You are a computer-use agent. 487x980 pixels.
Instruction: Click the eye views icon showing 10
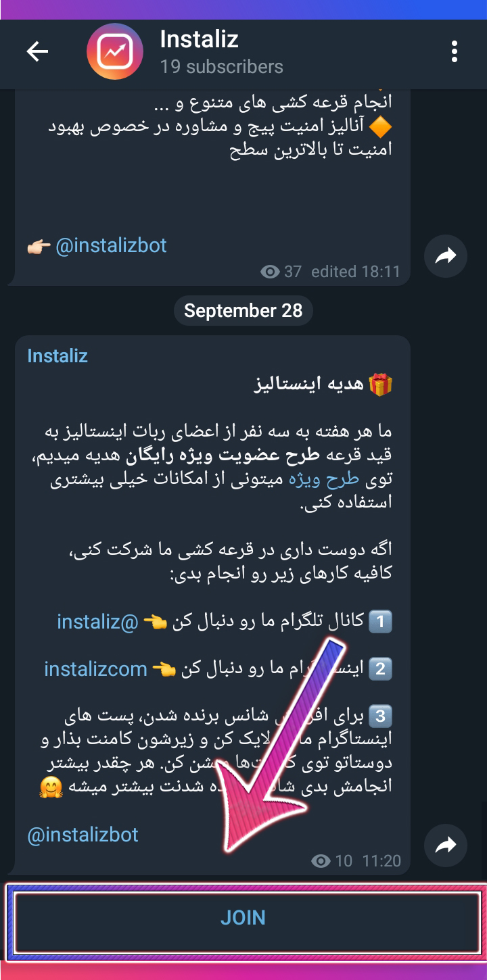pyautogui.click(x=321, y=861)
